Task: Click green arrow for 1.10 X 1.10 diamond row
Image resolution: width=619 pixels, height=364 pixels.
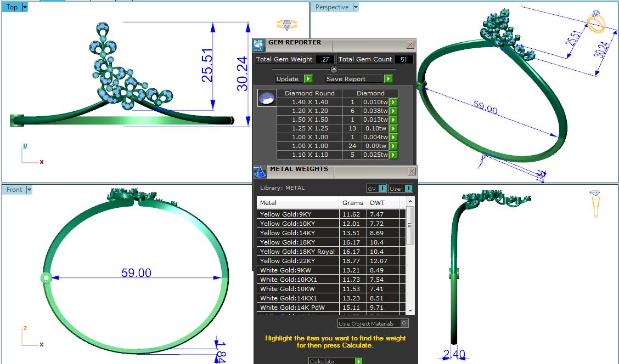Action: tap(393, 155)
